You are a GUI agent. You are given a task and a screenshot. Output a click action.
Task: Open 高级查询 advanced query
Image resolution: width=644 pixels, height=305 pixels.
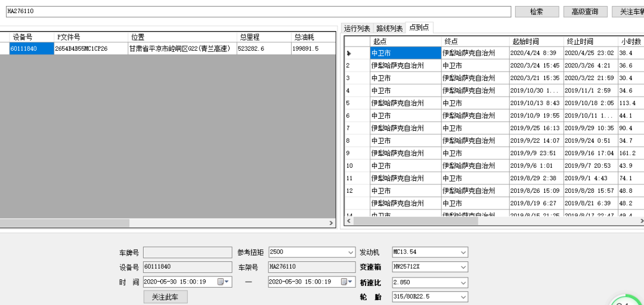[586, 11]
